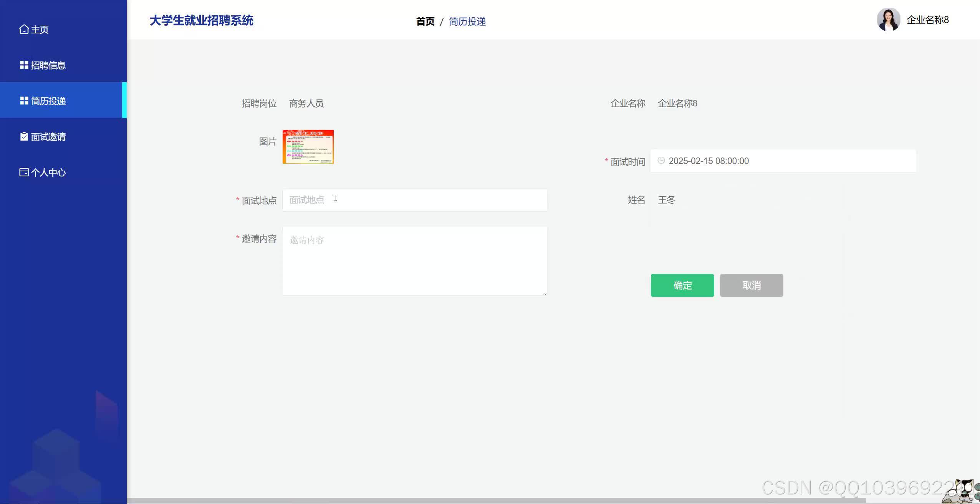Select the 主页 home icon in sidebar
Screen dimensions: 980x504
point(24,29)
